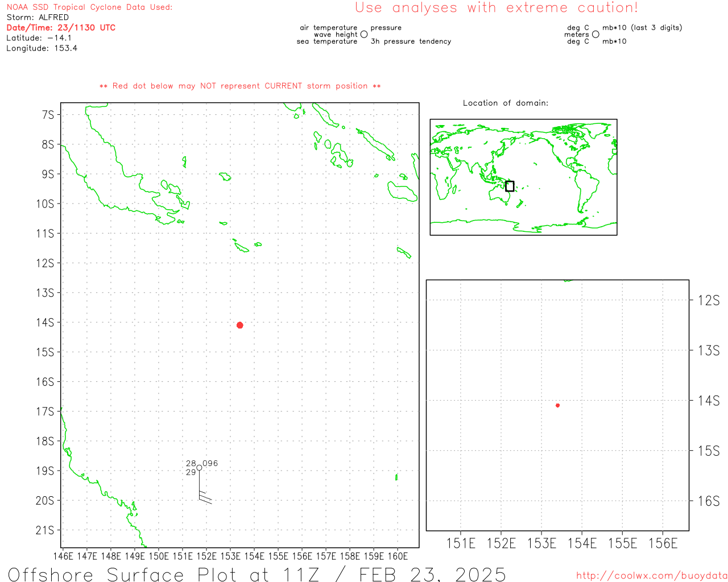Click the 10S latitude label on main map
This screenshot has width=728, height=582.
tap(45, 203)
